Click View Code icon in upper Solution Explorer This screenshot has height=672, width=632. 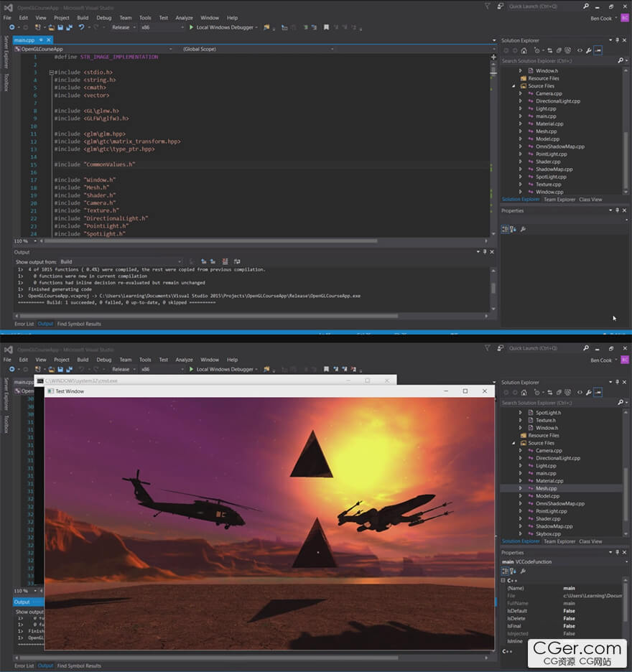580,50
